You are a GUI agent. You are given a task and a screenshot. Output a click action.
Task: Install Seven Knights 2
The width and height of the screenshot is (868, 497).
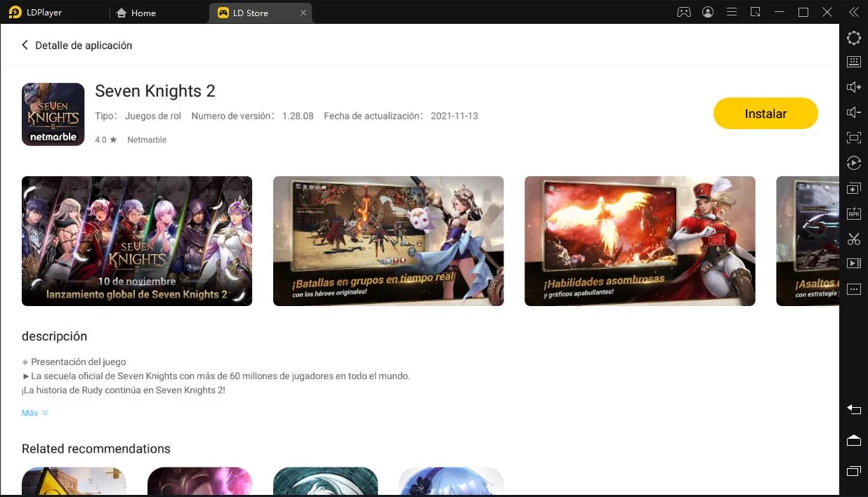765,113
